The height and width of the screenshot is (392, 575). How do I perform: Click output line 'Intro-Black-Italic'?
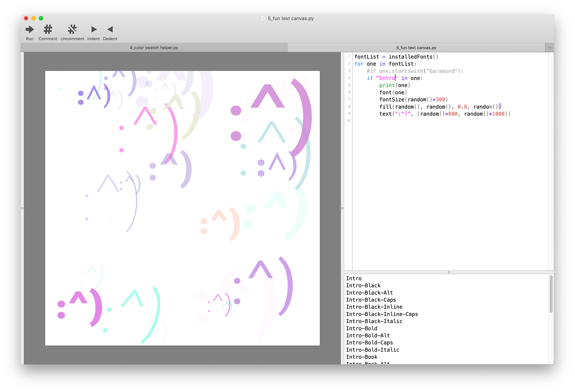[x=374, y=321]
